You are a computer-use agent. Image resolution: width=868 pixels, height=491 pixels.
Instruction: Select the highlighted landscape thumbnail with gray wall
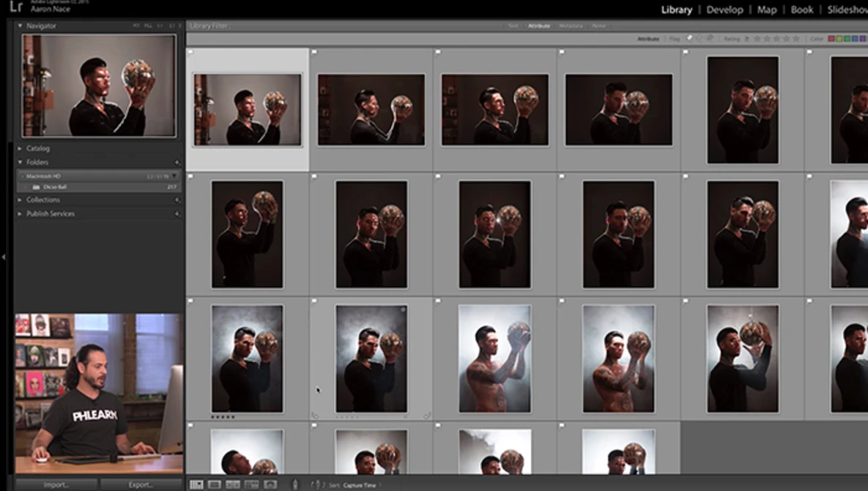(x=248, y=110)
